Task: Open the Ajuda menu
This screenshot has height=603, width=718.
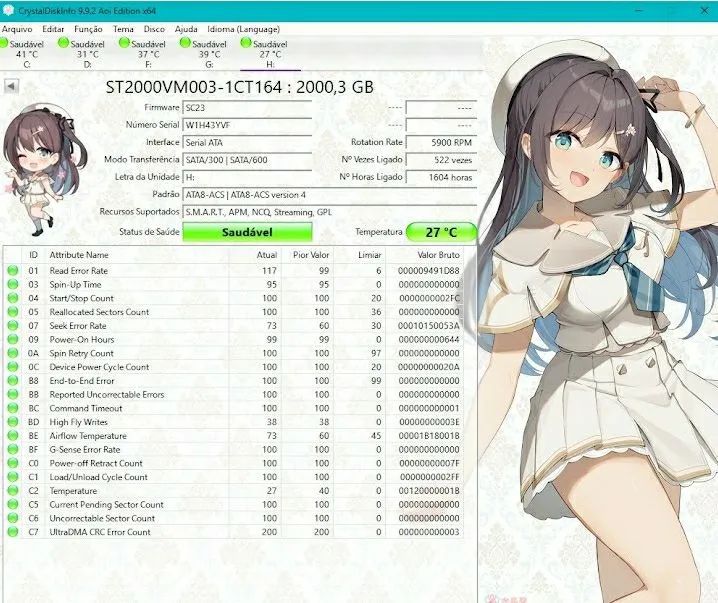Action: coord(186,29)
